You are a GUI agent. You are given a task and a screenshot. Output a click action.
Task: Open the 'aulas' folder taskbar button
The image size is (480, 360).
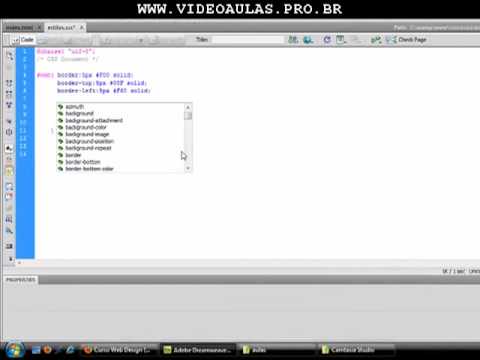point(277,350)
